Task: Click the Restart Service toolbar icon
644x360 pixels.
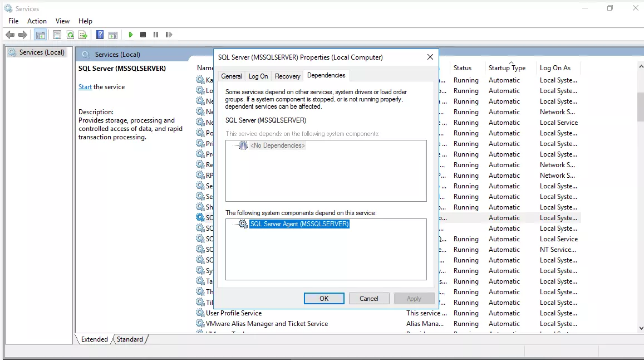Action: 169,35
